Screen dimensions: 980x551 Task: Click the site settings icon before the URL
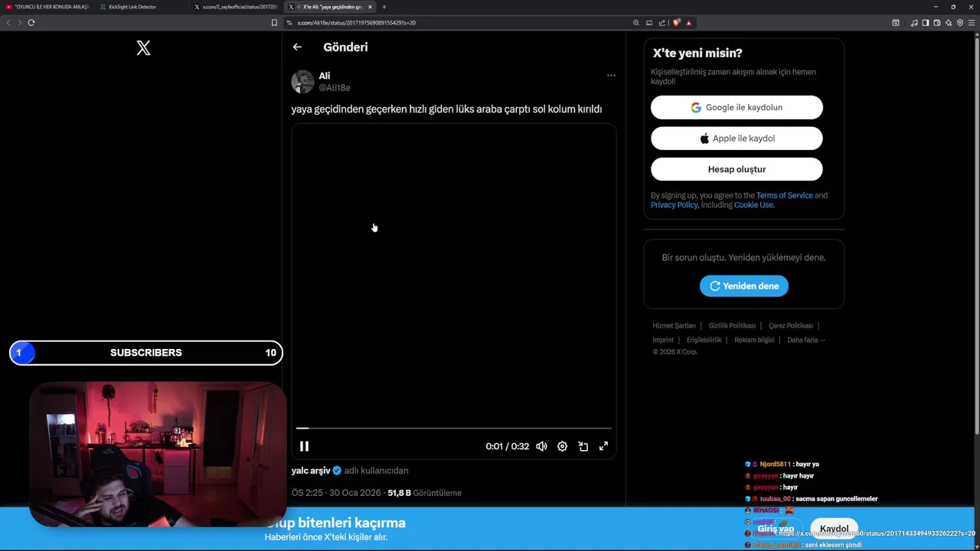[289, 23]
